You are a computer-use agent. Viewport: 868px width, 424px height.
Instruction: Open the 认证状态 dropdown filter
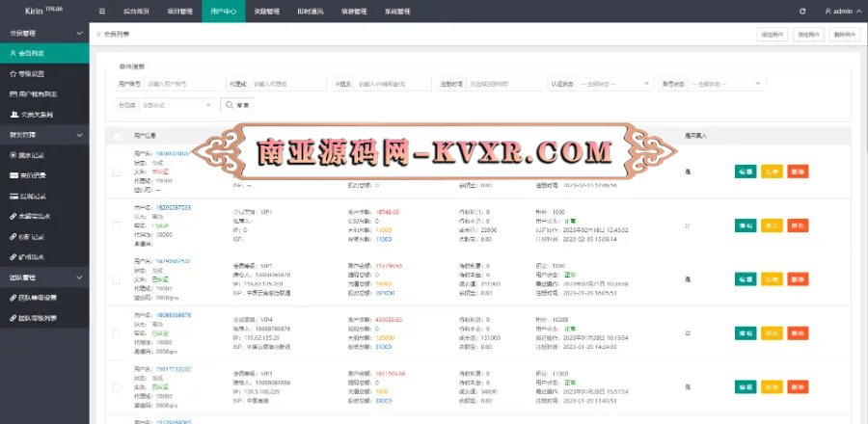[x=615, y=84]
